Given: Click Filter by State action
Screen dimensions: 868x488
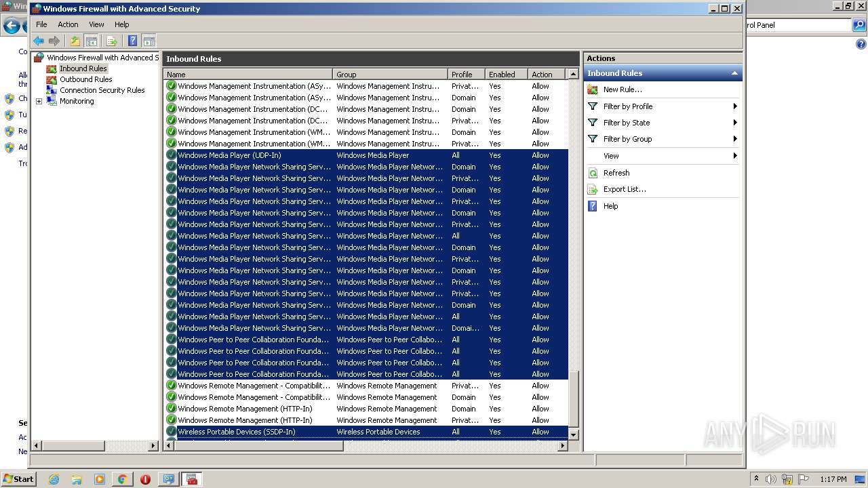Looking at the screenshot, I should click(x=627, y=123).
